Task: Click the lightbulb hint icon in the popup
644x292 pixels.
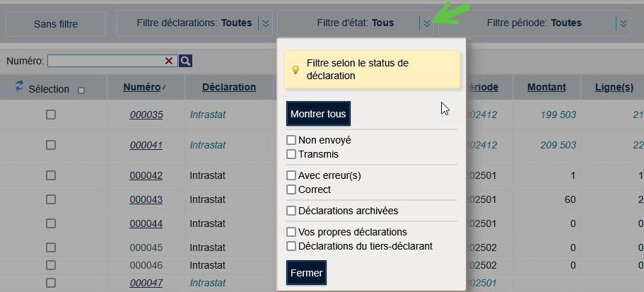Action: pos(295,70)
